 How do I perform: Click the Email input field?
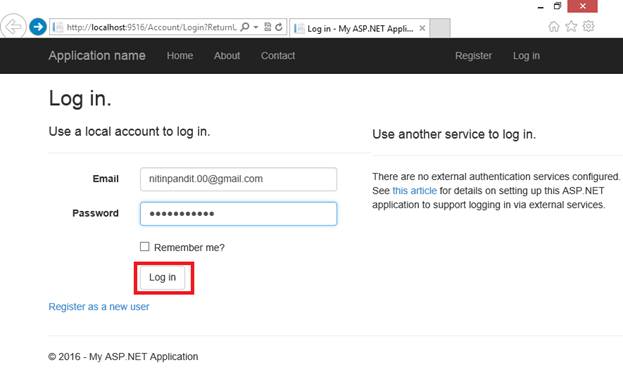click(x=238, y=179)
